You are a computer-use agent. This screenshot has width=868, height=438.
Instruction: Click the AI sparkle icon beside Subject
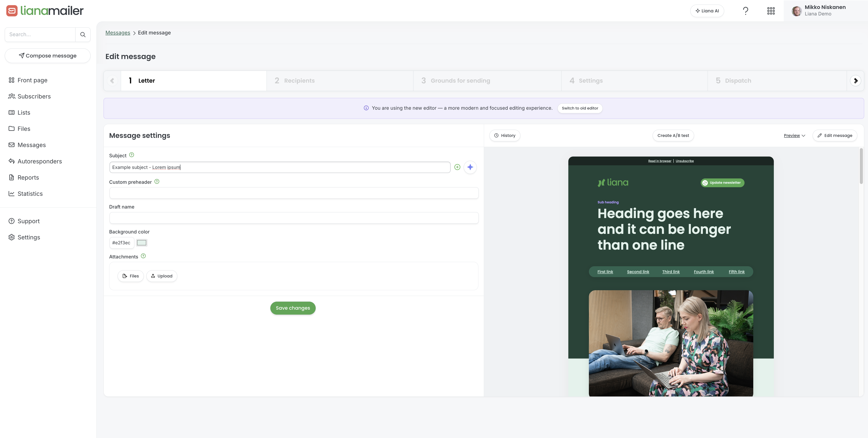pyautogui.click(x=470, y=167)
